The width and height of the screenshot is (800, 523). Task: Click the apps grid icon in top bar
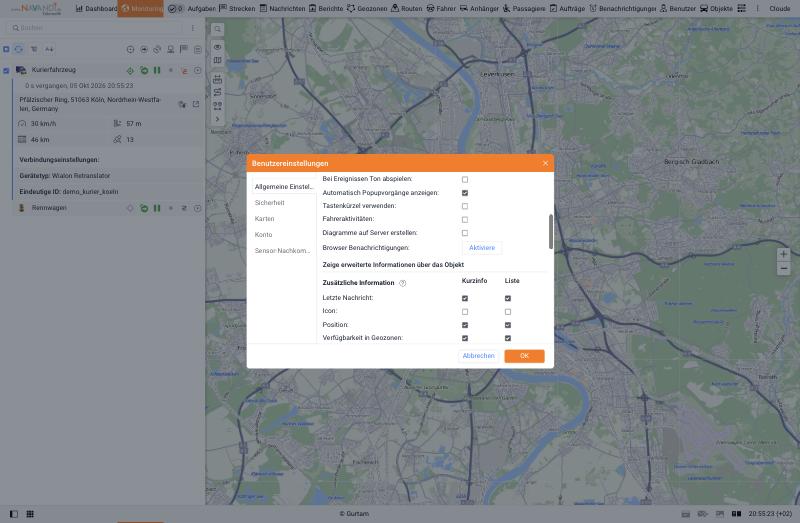point(741,8)
